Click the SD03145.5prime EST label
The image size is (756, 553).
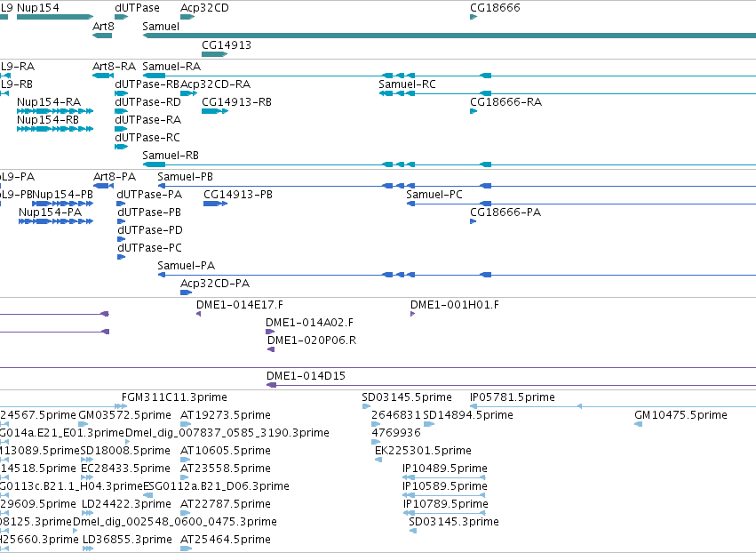(407, 397)
